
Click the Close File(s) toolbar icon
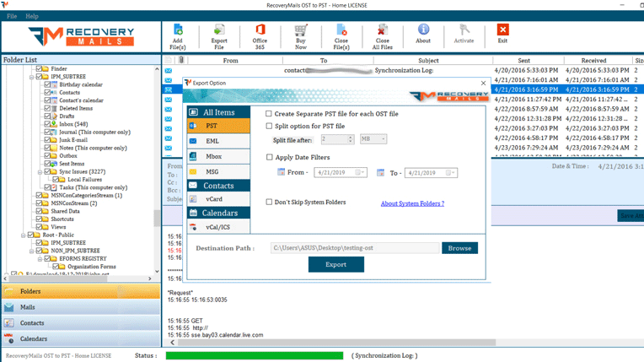(x=341, y=30)
